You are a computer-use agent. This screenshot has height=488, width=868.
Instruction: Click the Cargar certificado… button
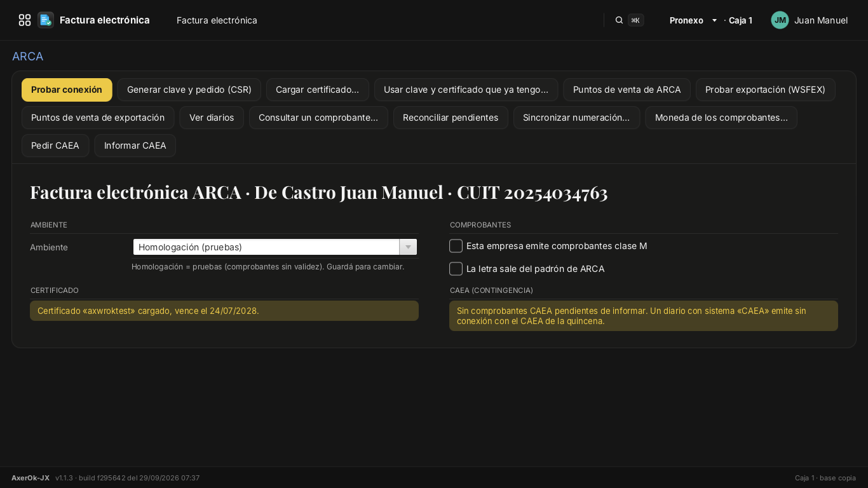pyautogui.click(x=317, y=90)
